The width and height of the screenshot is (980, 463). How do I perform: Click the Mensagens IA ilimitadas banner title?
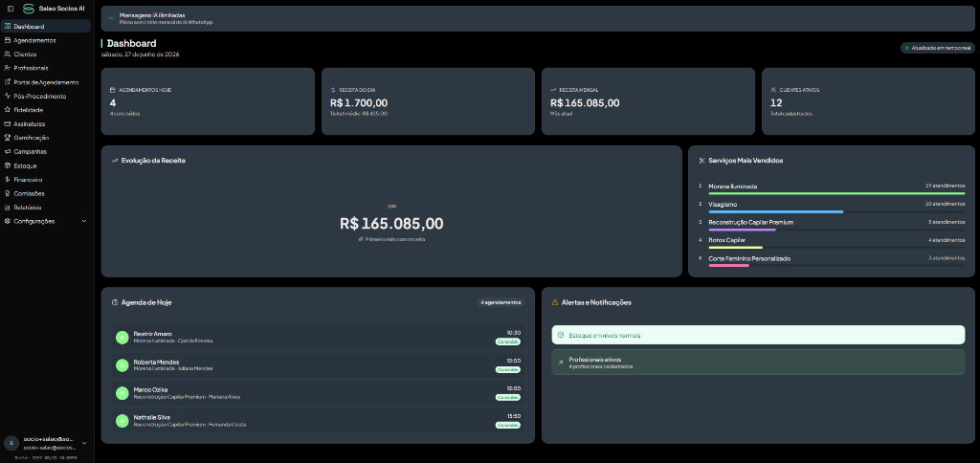[152, 15]
